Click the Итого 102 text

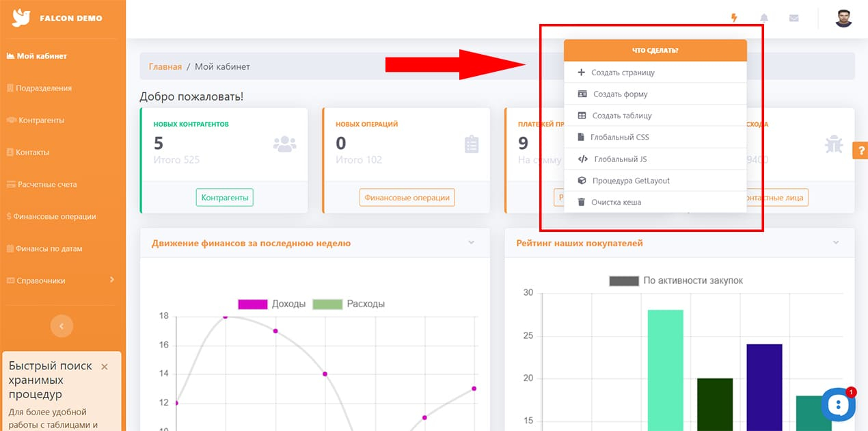click(359, 159)
